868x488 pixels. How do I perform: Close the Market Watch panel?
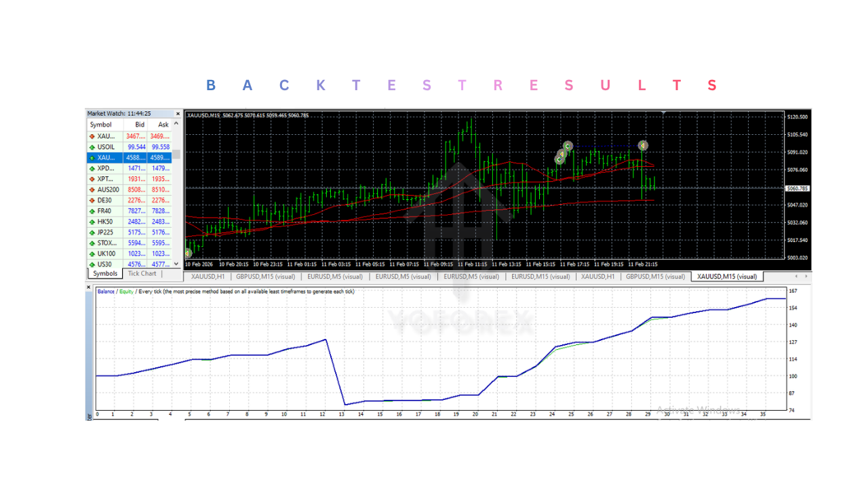click(178, 113)
